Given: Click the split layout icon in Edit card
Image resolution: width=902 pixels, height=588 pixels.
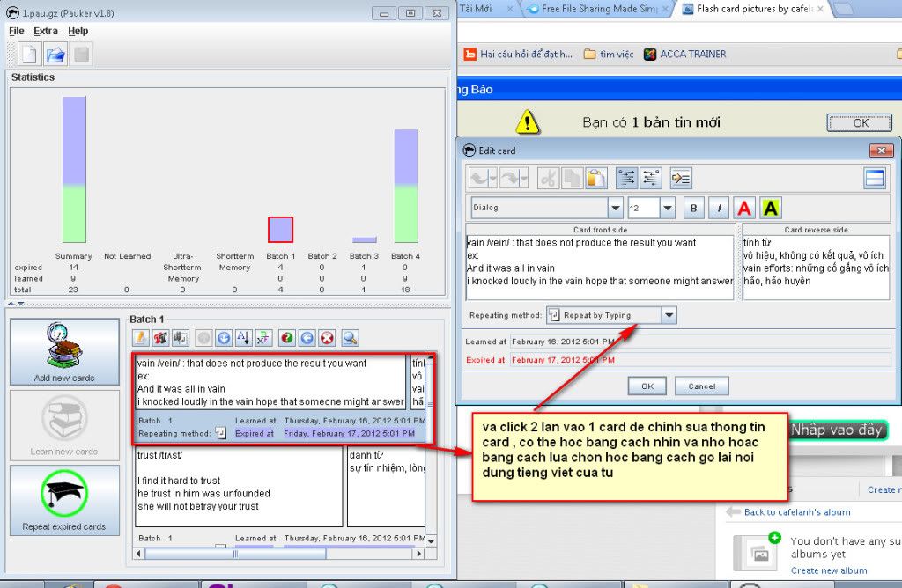Looking at the screenshot, I should pos(874,178).
